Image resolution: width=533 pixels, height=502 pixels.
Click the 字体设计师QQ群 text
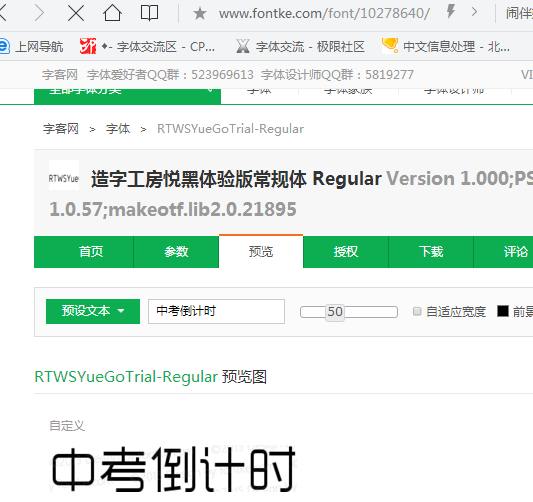click(337, 74)
